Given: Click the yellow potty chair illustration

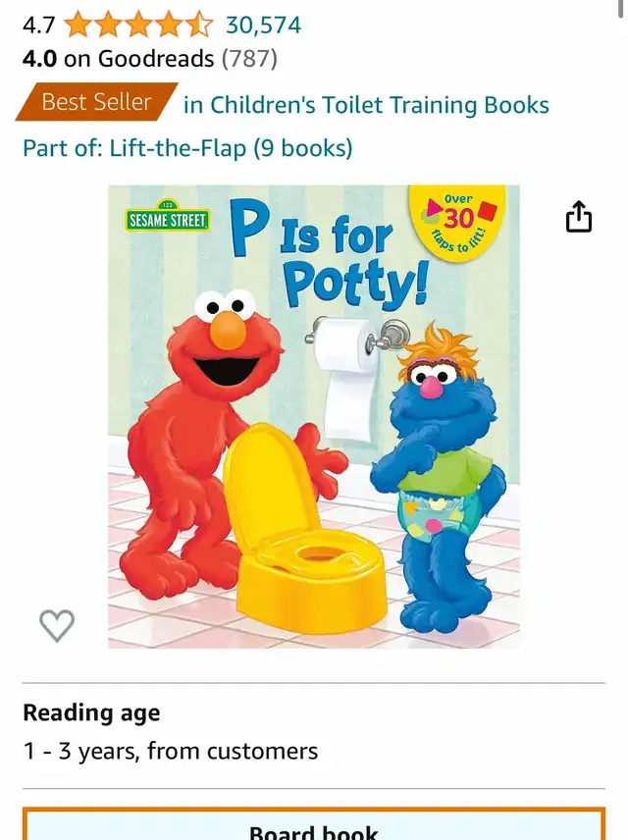Looking at the screenshot, I should (x=304, y=530).
